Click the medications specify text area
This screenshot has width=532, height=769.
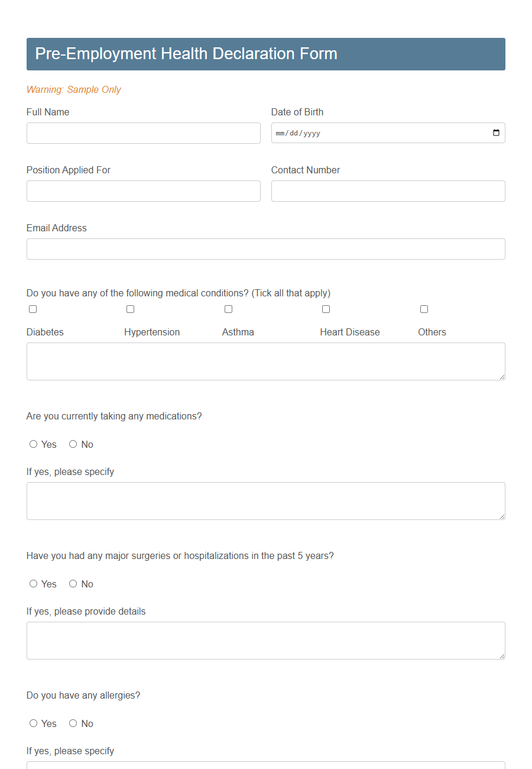(265, 500)
